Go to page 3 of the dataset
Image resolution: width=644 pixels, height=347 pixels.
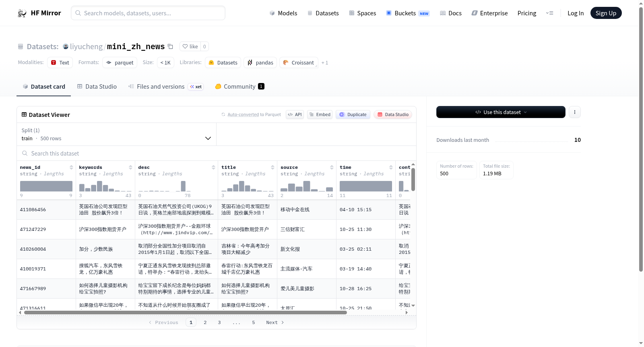click(219, 322)
